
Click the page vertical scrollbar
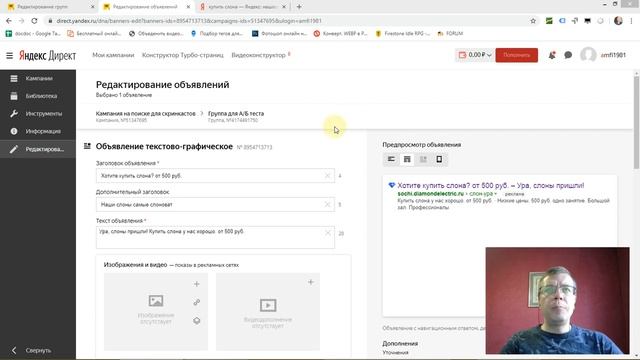point(636,122)
